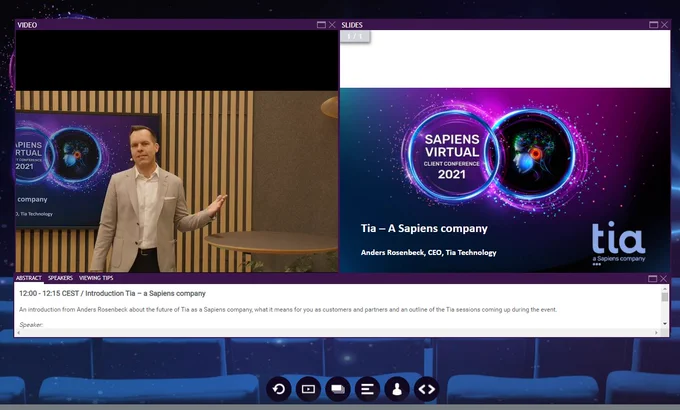
Task: Close the VIDEO panel
Action: (x=332, y=25)
